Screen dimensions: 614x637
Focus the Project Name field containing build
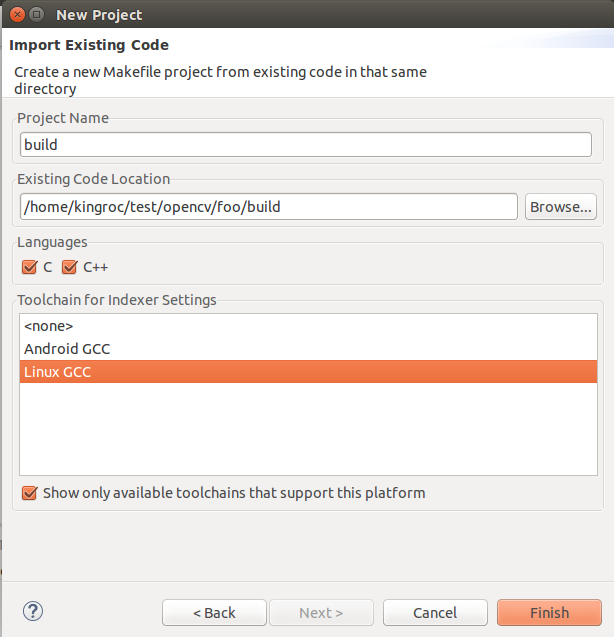coord(306,145)
